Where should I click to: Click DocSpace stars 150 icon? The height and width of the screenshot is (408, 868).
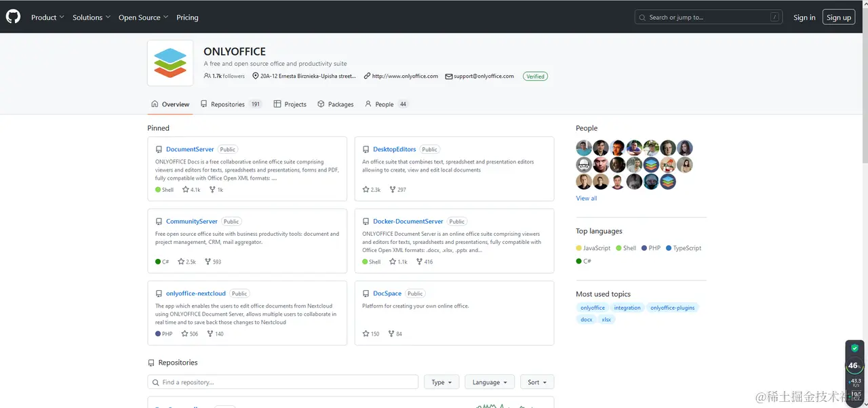coord(366,333)
